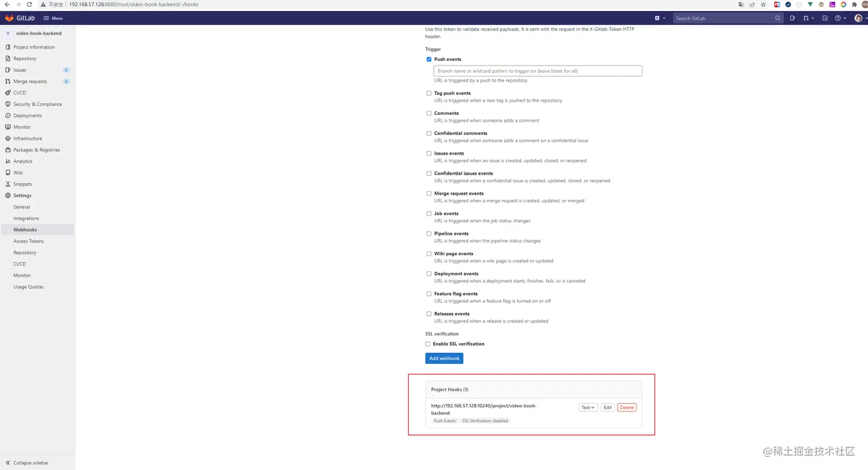Click browser back arrow

pyautogui.click(x=7, y=4)
